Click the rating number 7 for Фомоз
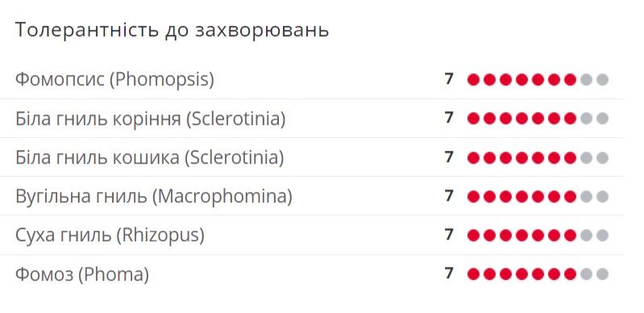 [x=449, y=273]
